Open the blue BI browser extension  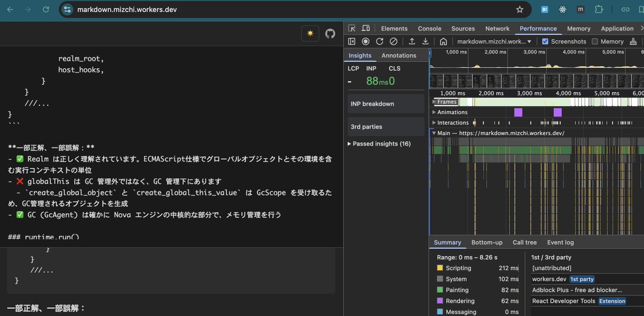[545, 10]
